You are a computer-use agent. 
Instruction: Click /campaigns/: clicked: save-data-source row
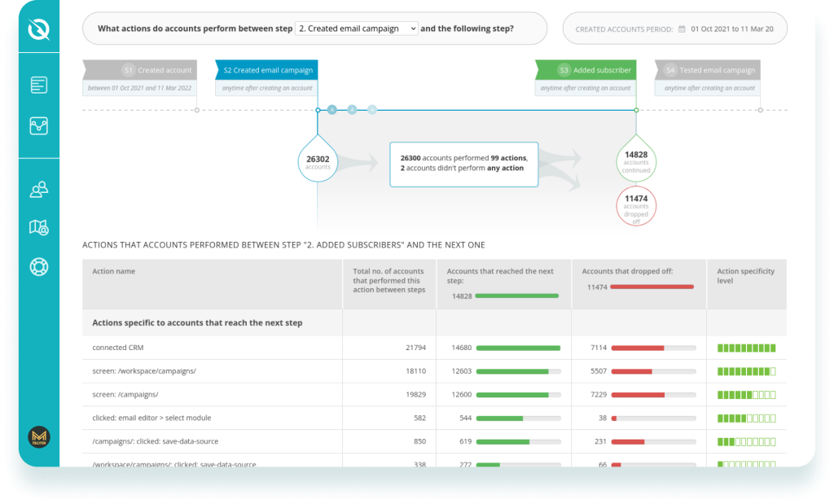click(x=435, y=441)
